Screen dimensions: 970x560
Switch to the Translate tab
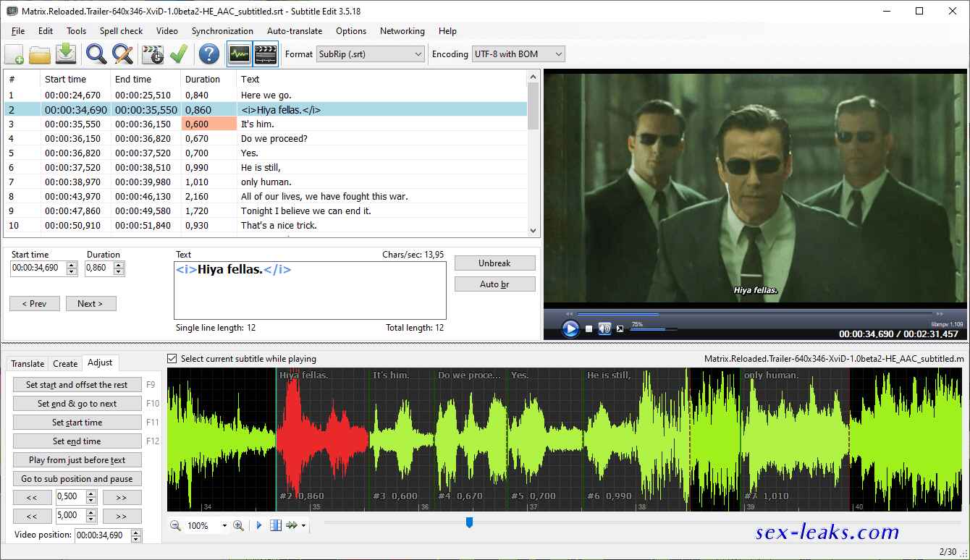pos(28,364)
